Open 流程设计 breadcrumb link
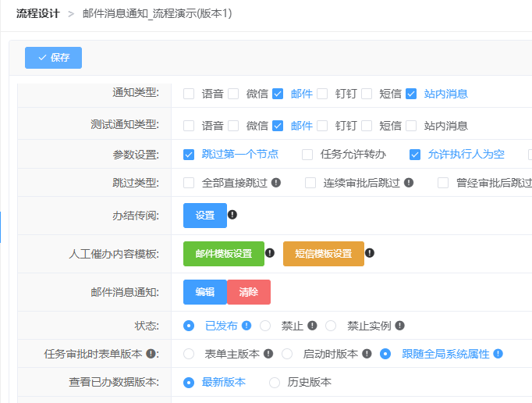 (x=37, y=14)
